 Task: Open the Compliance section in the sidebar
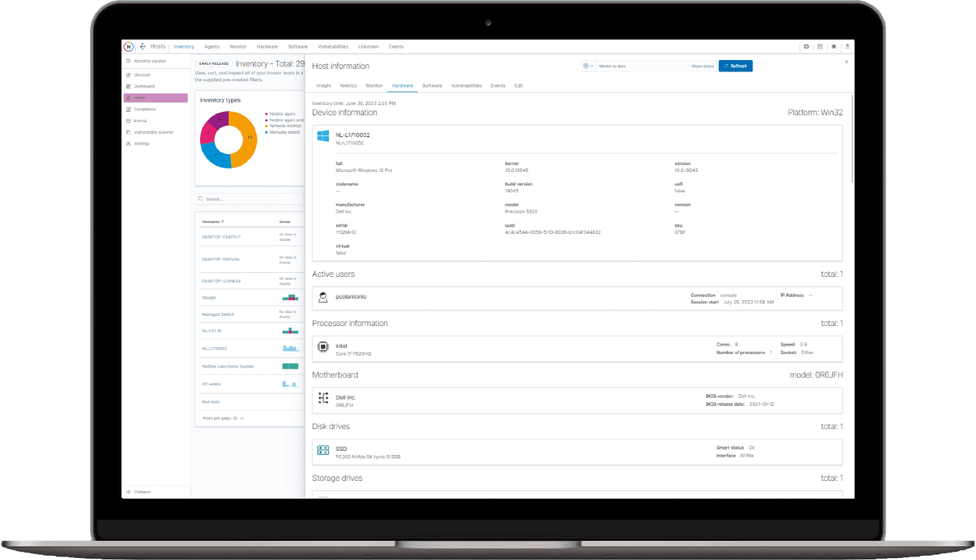coord(144,109)
